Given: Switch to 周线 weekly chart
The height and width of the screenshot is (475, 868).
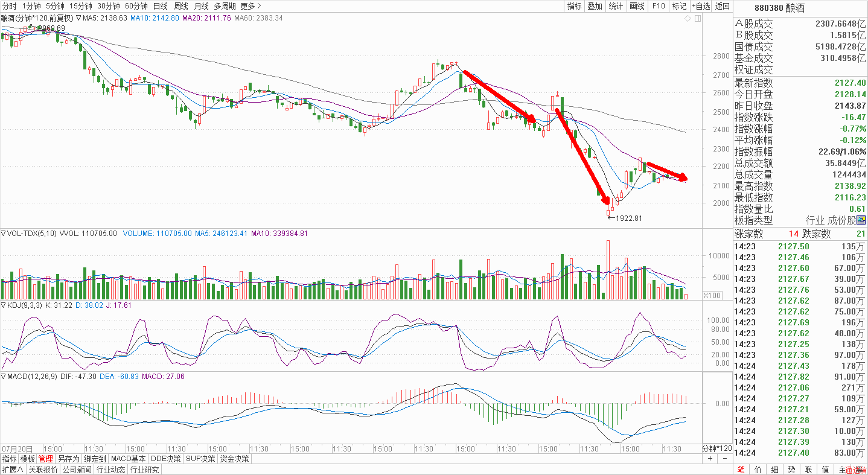Looking at the screenshot, I should [x=181, y=6].
